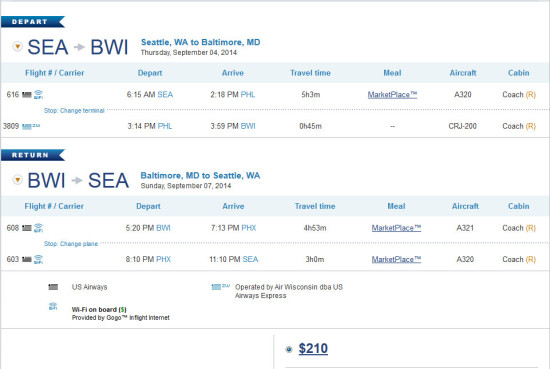Open MarketPlace meal link for flight 616

[392, 95]
